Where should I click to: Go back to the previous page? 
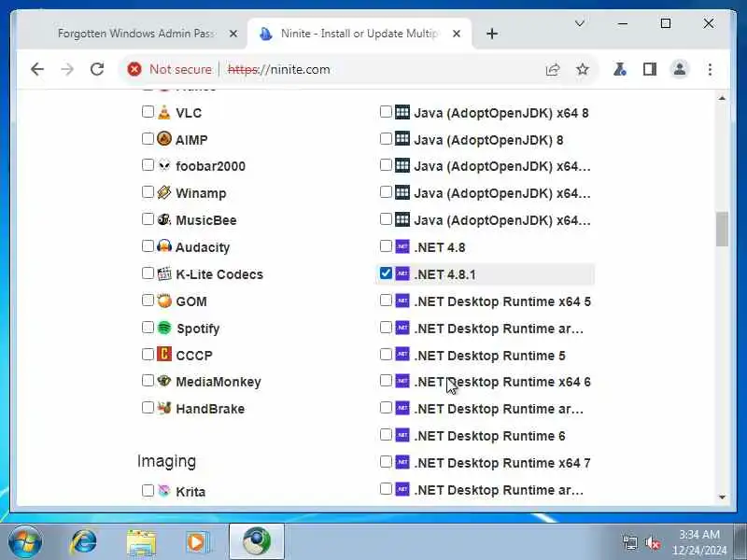pos(37,69)
